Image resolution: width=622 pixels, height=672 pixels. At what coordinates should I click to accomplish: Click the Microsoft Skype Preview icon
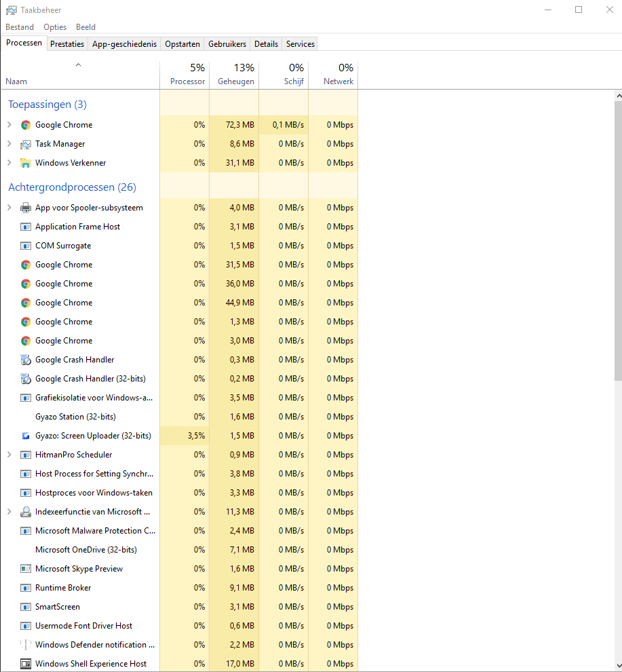click(26, 569)
